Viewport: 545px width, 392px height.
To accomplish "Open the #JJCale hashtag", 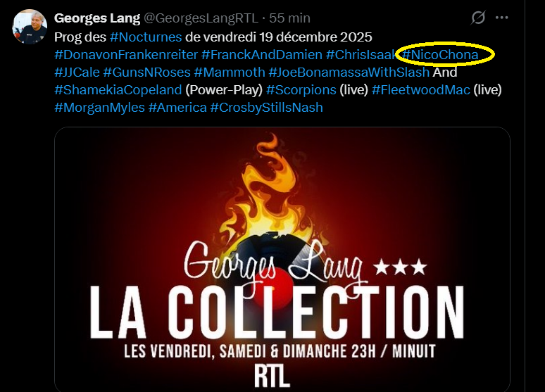I will tap(77, 72).
